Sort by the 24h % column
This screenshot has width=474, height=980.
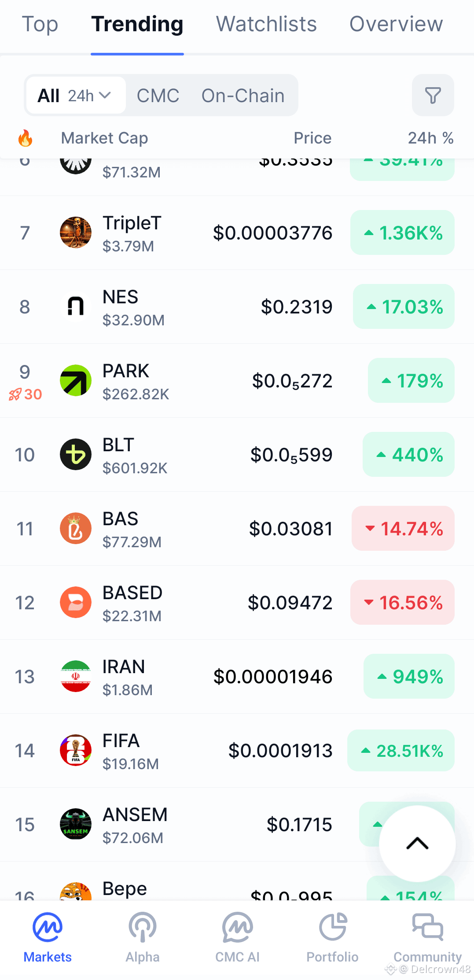(430, 138)
